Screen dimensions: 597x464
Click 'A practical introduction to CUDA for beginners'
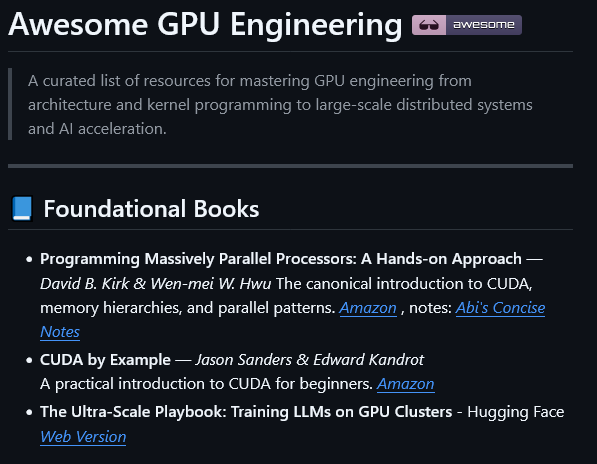tap(206, 384)
